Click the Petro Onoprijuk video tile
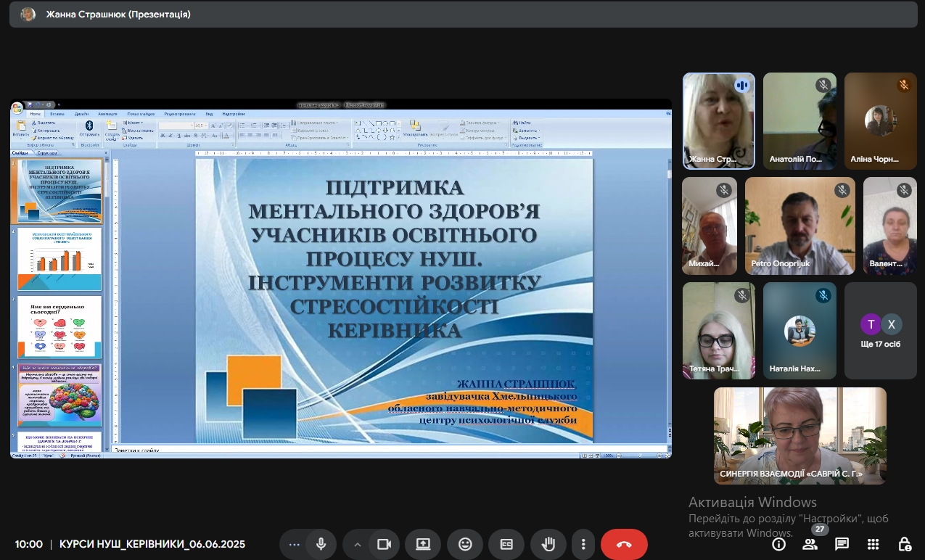The width and height of the screenshot is (925, 560). [x=799, y=226]
